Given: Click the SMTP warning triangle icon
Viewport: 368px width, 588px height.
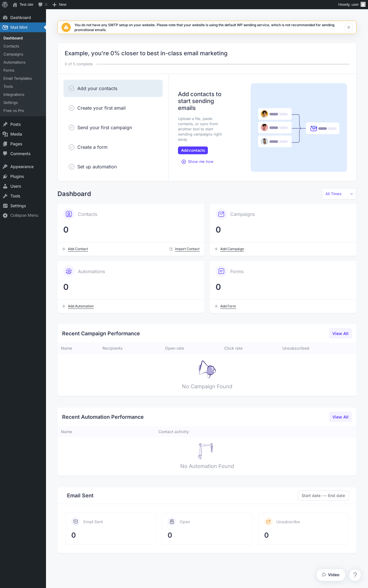Looking at the screenshot, I should 66,27.
